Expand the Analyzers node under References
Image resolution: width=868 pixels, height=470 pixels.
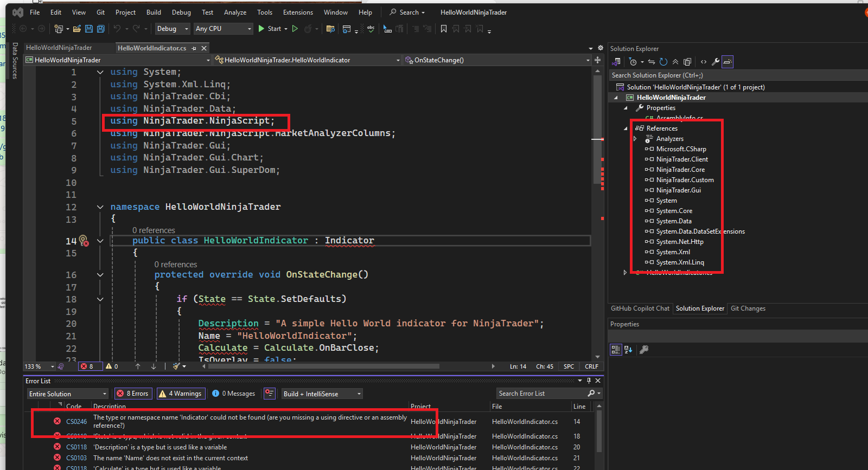[x=635, y=139]
